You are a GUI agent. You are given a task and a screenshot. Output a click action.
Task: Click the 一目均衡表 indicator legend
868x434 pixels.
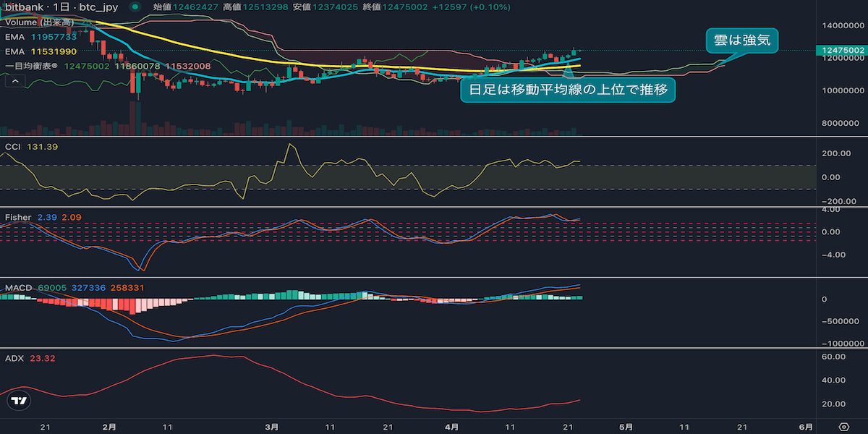point(33,66)
